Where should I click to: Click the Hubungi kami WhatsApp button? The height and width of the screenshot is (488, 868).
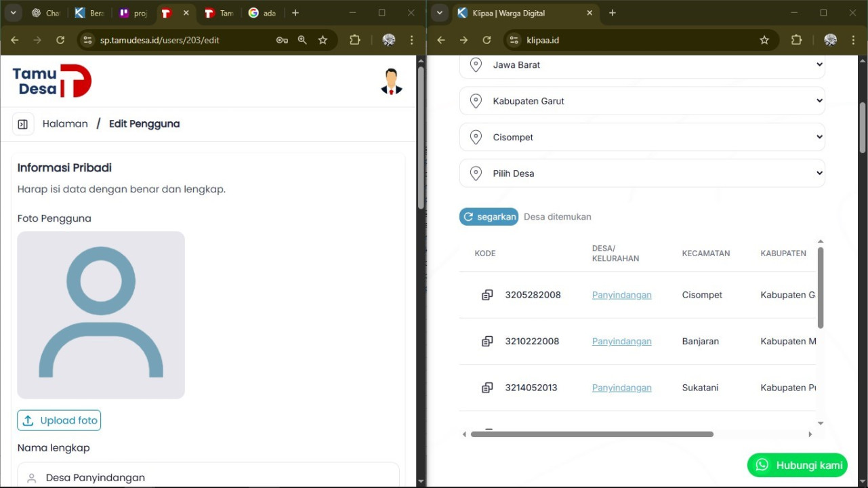click(x=797, y=465)
